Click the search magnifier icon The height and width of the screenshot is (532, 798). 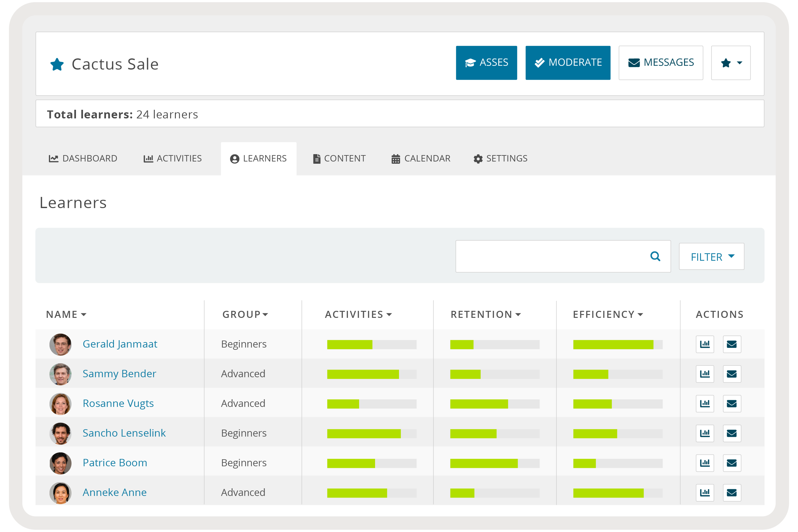[x=655, y=257]
